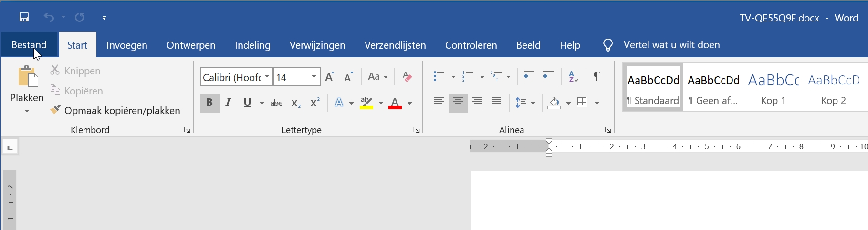Screen dimensions: 868x230
Task: Open the font size dropdown arrow
Action: coord(314,77)
